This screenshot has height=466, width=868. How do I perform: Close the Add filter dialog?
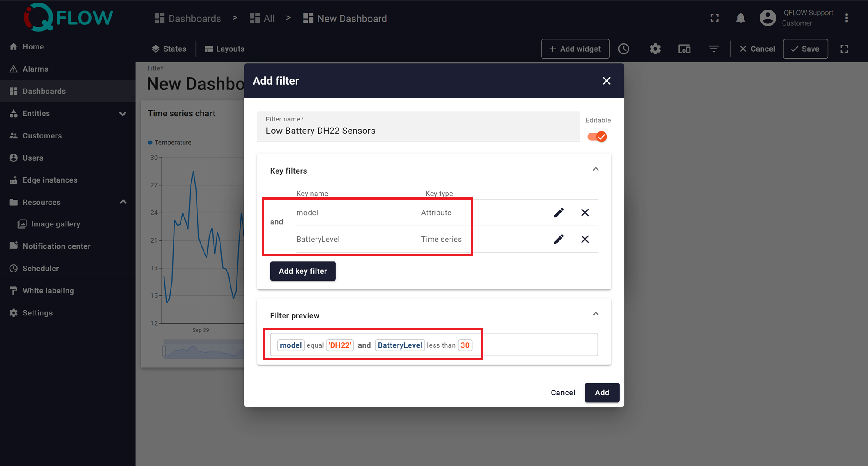coord(606,81)
